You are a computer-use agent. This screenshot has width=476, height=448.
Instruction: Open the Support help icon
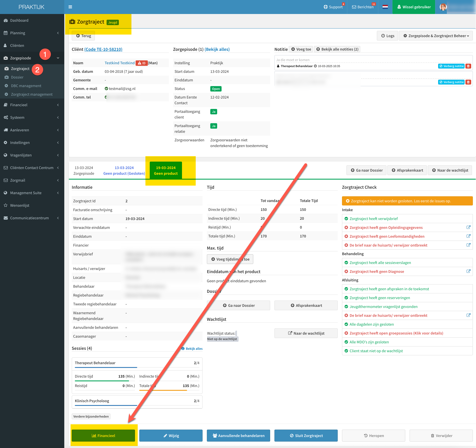[333, 7]
